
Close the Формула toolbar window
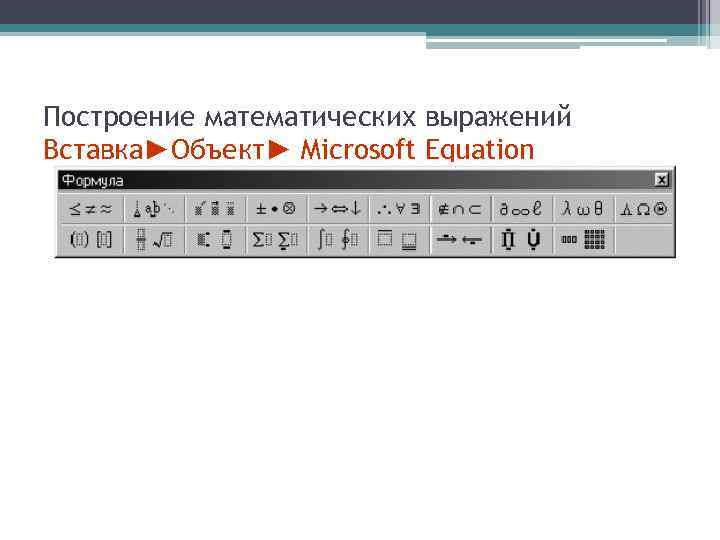(661, 180)
